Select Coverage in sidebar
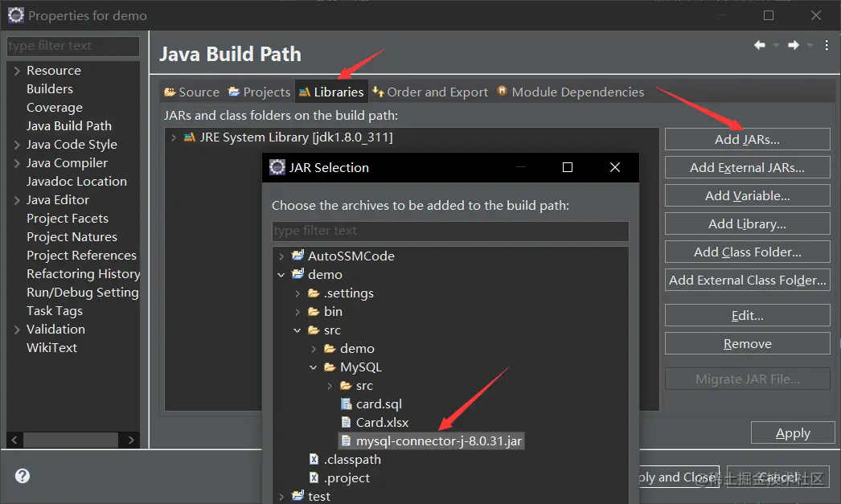Viewport: 841px width, 504px height. pyautogui.click(x=55, y=108)
